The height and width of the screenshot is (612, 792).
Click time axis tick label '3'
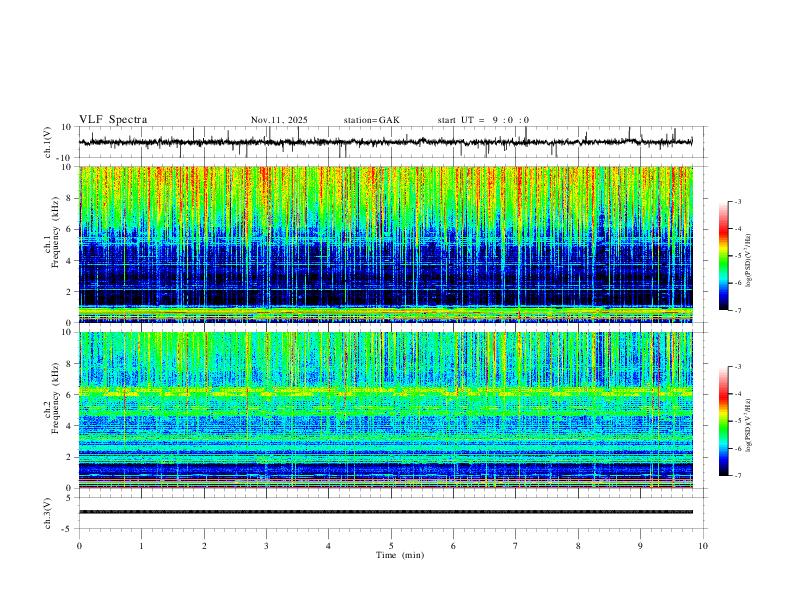click(266, 546)
